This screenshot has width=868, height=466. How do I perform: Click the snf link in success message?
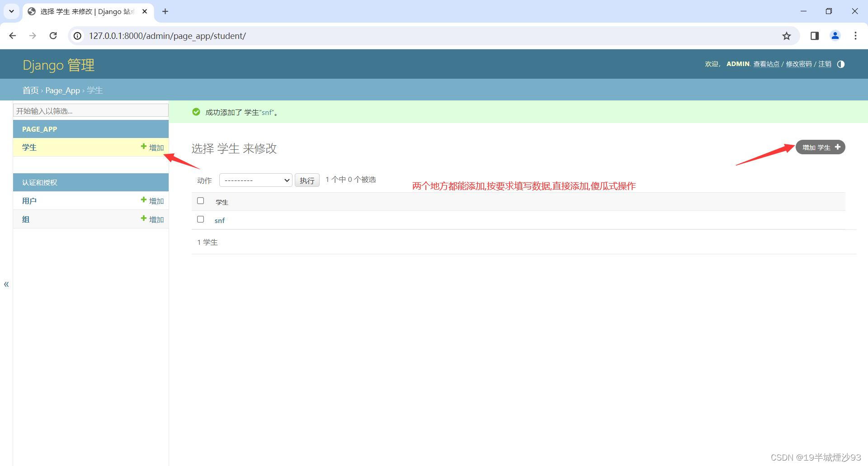[x=267, y=112]
